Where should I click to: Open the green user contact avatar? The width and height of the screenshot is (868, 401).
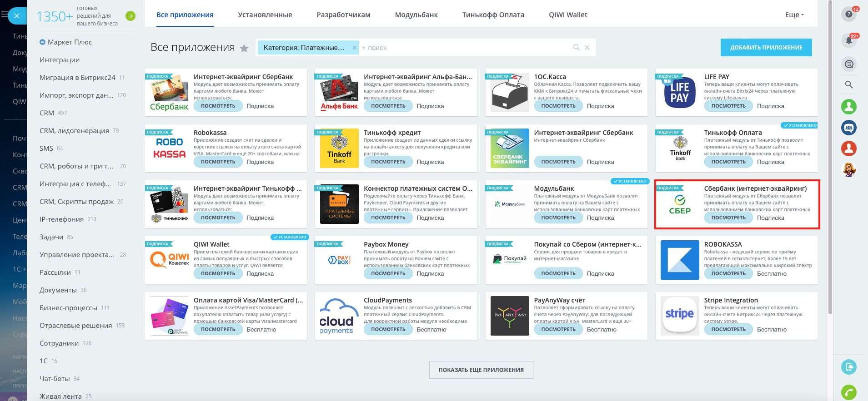(849, 107)
